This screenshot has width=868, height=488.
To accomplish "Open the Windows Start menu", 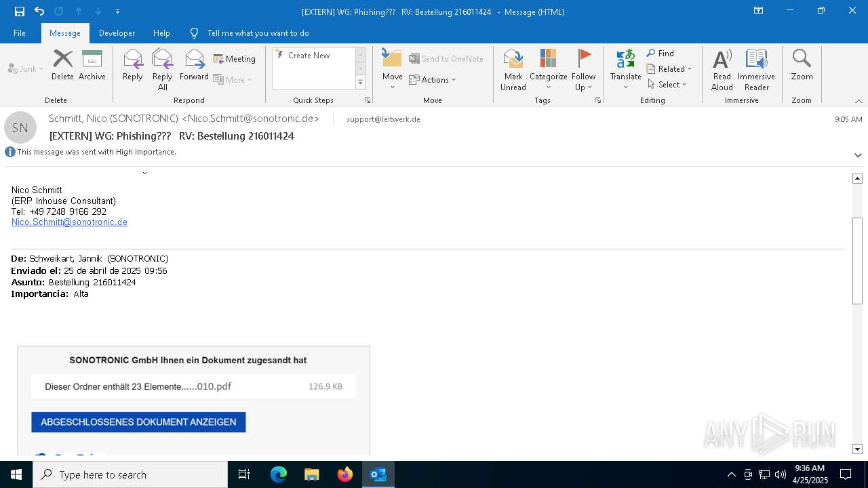I will click(16, 474).
